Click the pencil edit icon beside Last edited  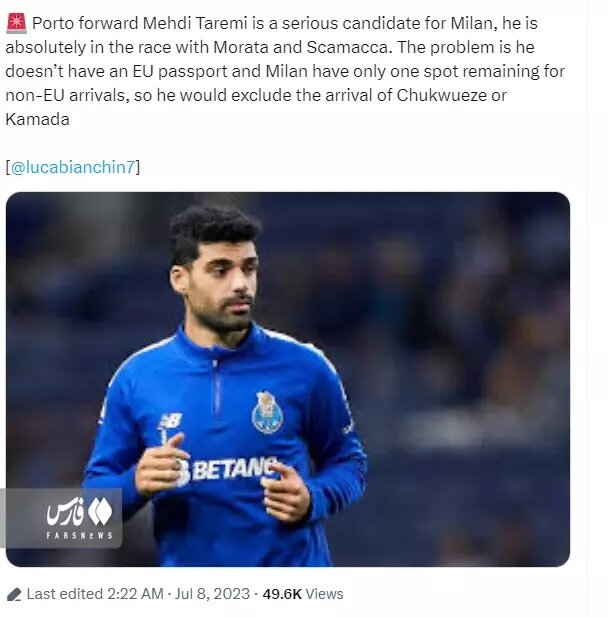point(13,594)
